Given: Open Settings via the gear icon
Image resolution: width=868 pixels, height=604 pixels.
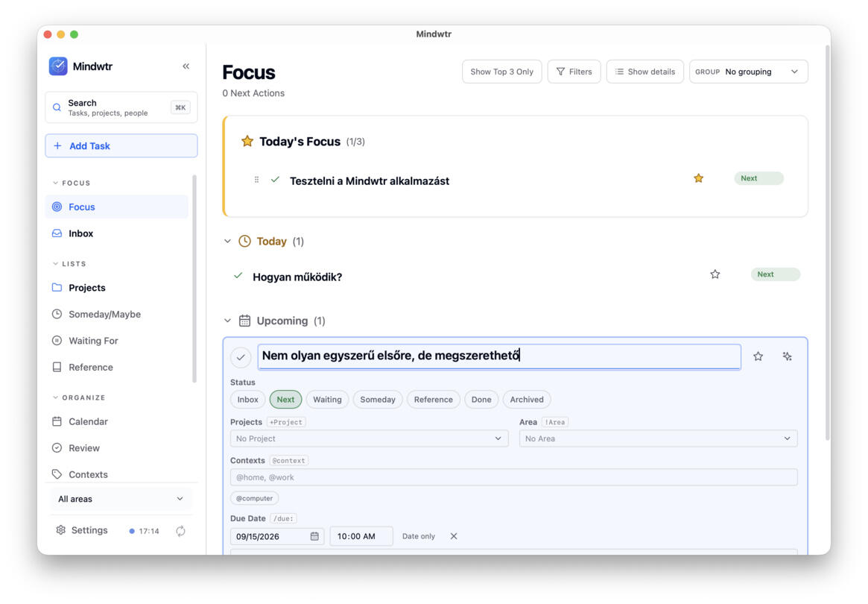Looking at the screenshot, I should click(61, 530).
